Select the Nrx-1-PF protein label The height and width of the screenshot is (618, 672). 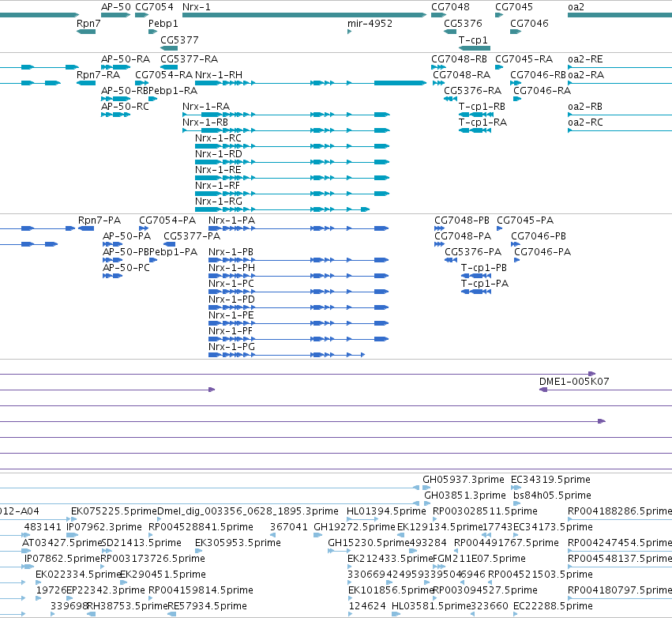(230, 330)
